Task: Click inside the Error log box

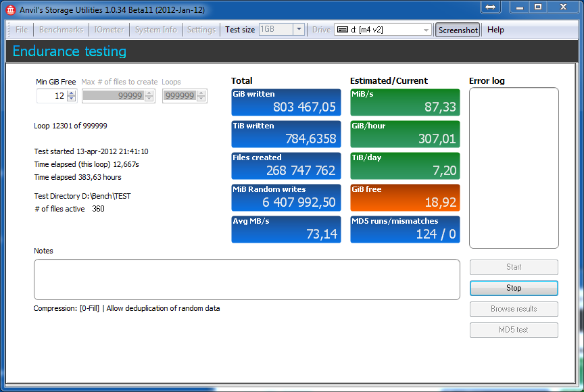Action: point(514,168)
